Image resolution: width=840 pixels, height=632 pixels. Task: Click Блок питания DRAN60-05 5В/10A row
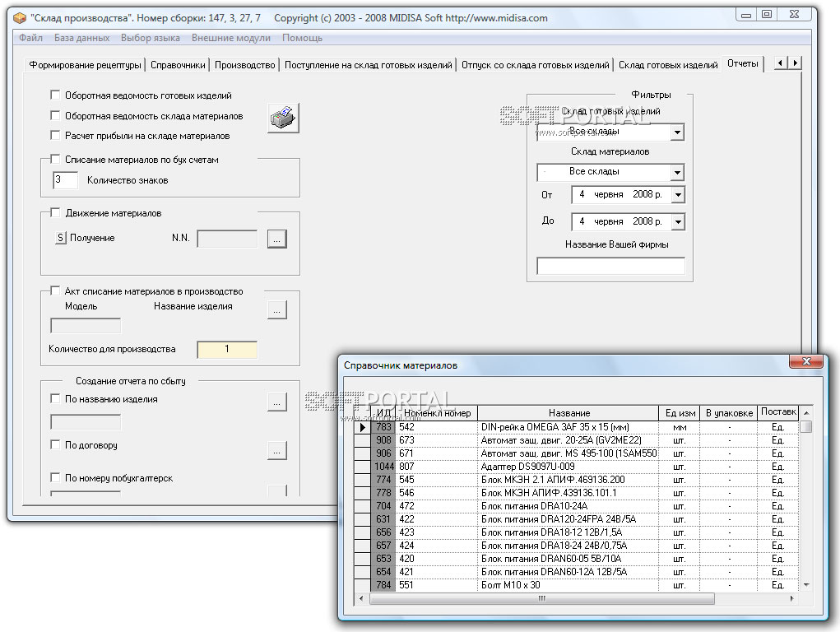[577, 559]
